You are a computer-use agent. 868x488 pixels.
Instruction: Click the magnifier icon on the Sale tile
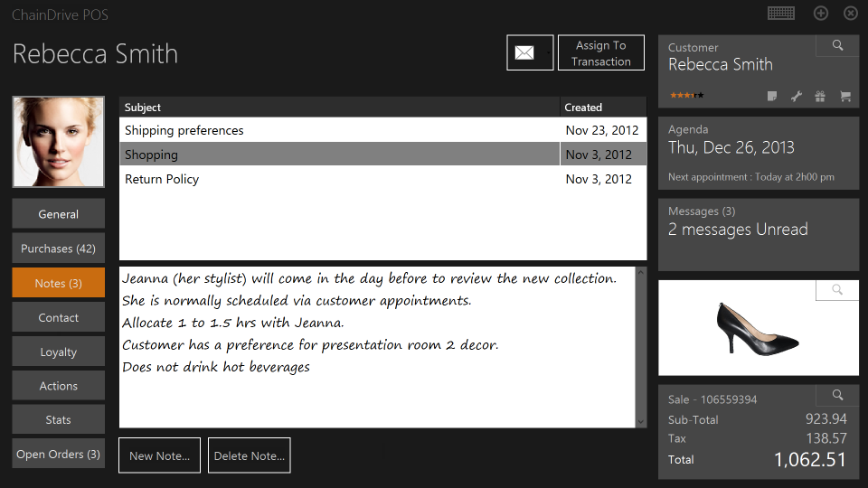837,395
